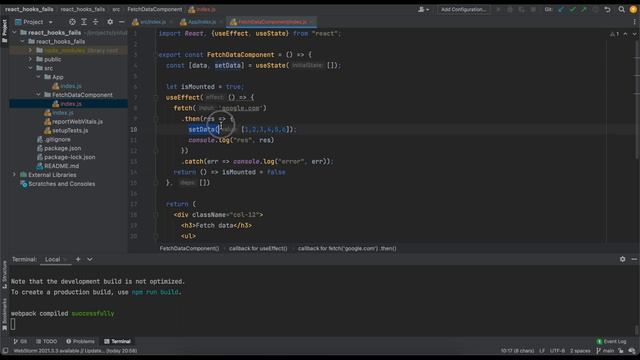Expand External Libraries node

[x=15, y=175]
